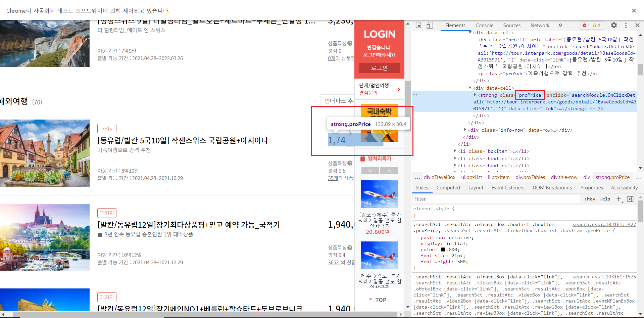Select div.boxTables breadcrumb
This screenshot has height=318, width=644.
pos(530,177)
